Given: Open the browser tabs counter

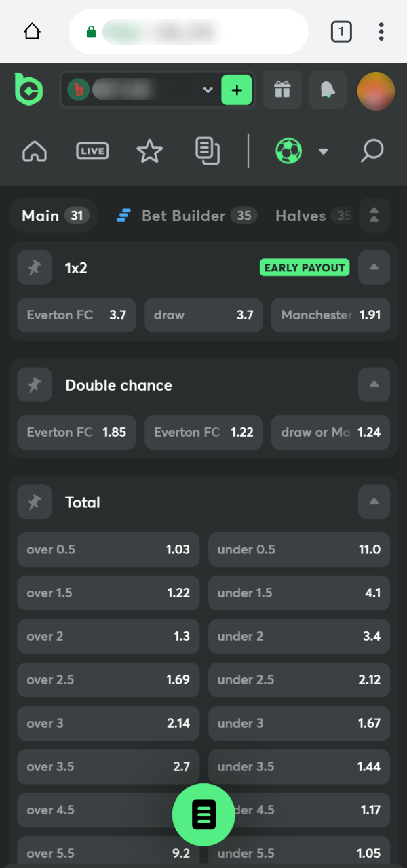Looking at the screenshot, I should tap(341, 31).
